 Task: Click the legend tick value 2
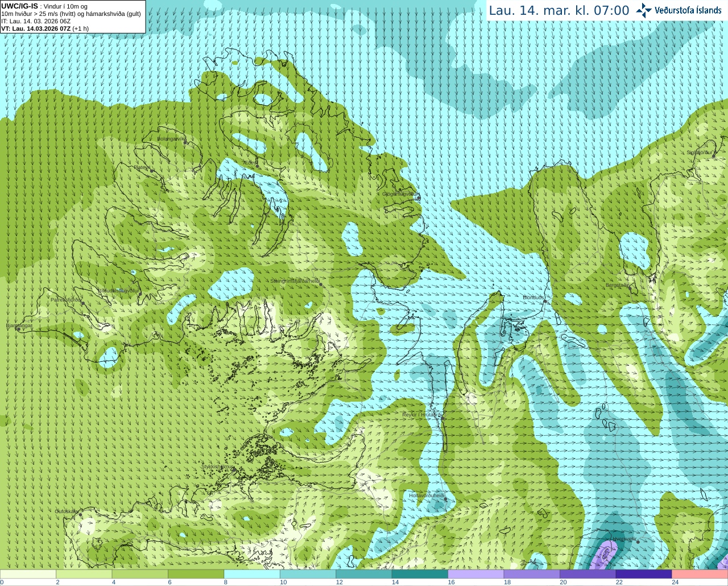pos(57,582)
